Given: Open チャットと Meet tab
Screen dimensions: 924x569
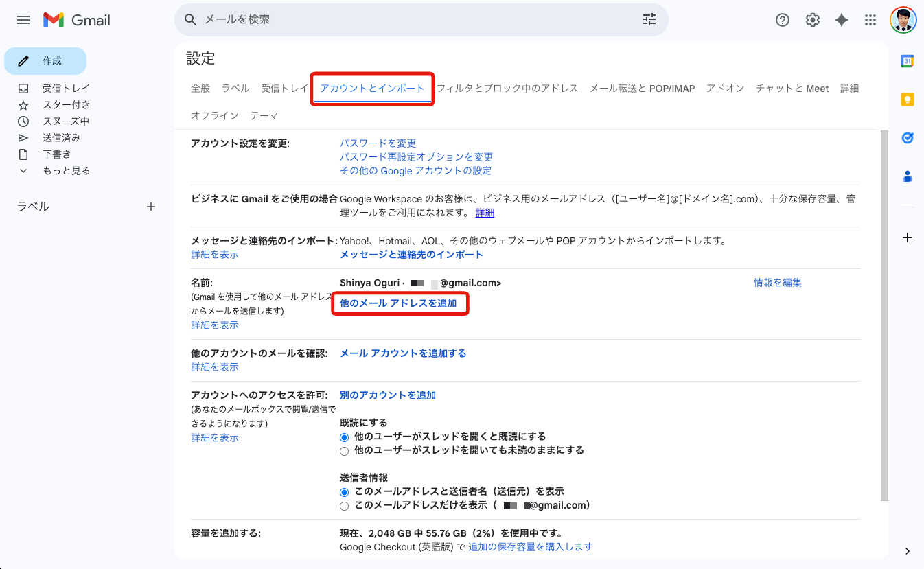Looking at the screenshot, I should (792, 89).
